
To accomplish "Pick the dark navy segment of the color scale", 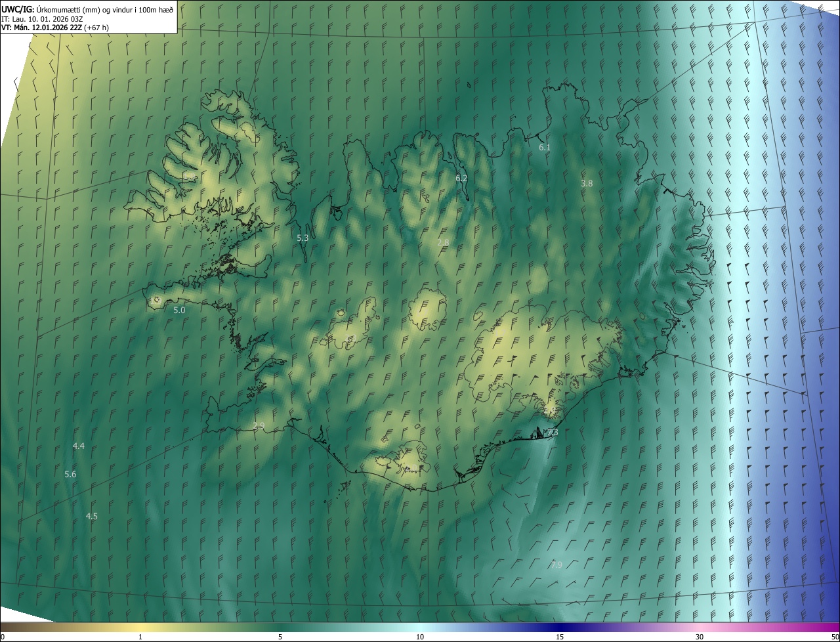I will (x=560, y=628).
